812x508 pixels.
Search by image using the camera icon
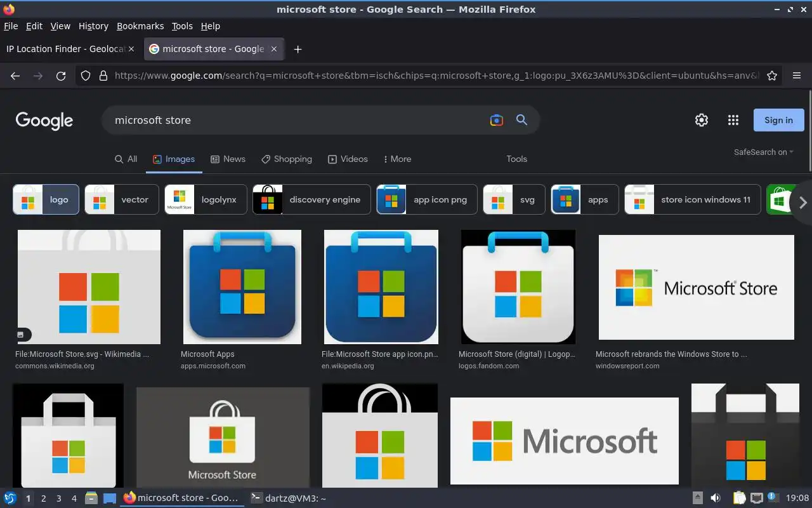pos(496,120)
